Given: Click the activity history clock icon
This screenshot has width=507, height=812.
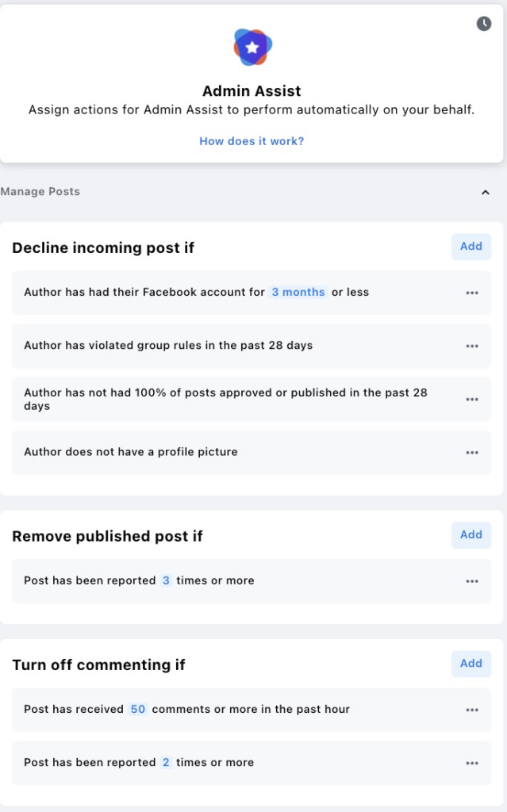Looking at the screenshot, I should point(485,25).
